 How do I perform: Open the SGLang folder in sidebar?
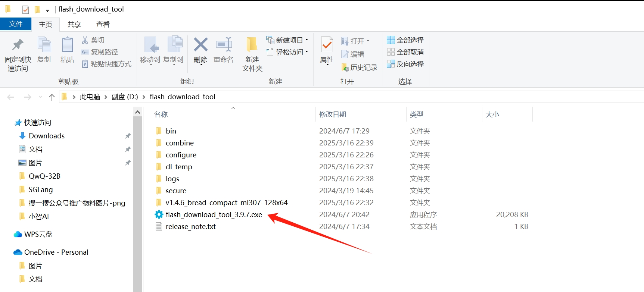pos(41,189)
